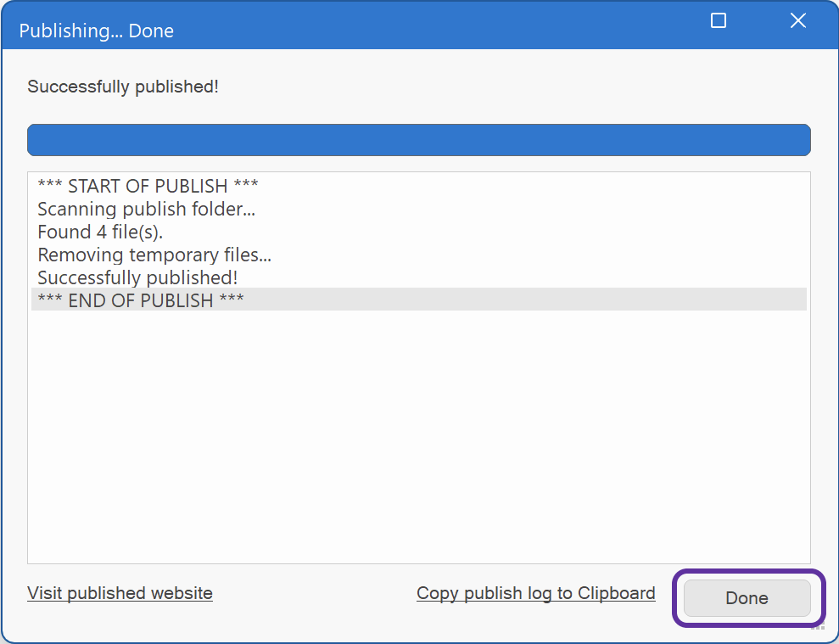The height and width of the screenshot is (644, 839).
Task: Click the completed blue progress bar
Action: pyautogui.click(x=418, y=140)
